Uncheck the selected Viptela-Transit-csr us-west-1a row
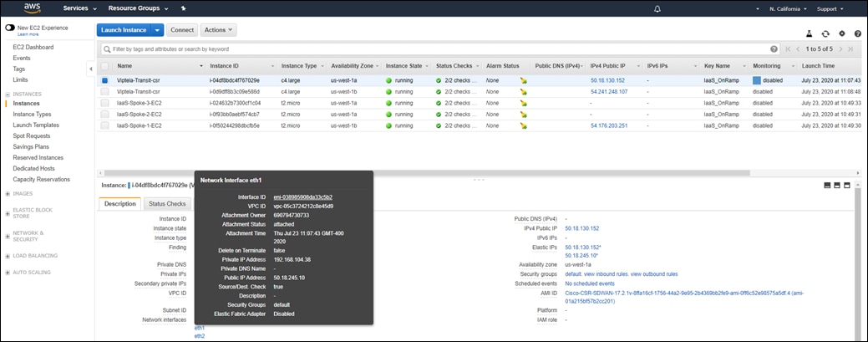 (104, 80)
